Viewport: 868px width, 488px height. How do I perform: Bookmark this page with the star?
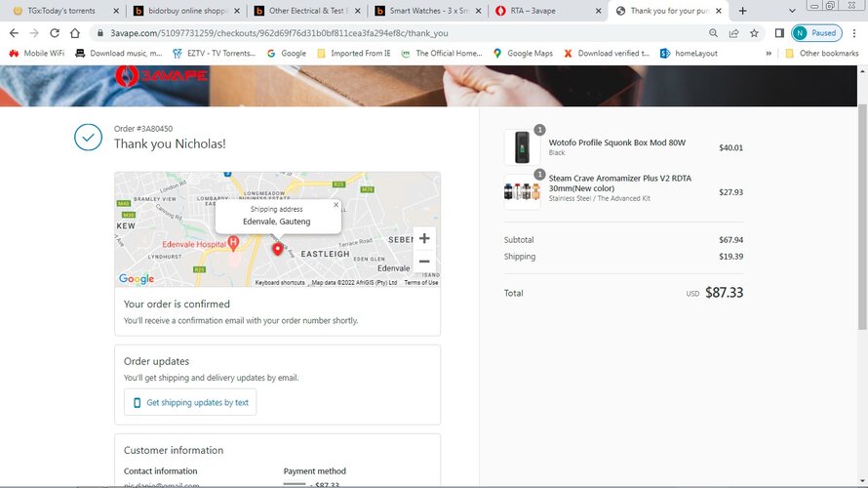tap(754, 33)
